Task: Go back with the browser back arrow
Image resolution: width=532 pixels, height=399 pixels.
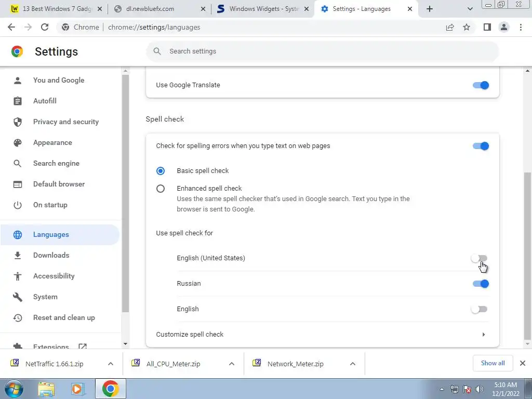Action: 11,27
